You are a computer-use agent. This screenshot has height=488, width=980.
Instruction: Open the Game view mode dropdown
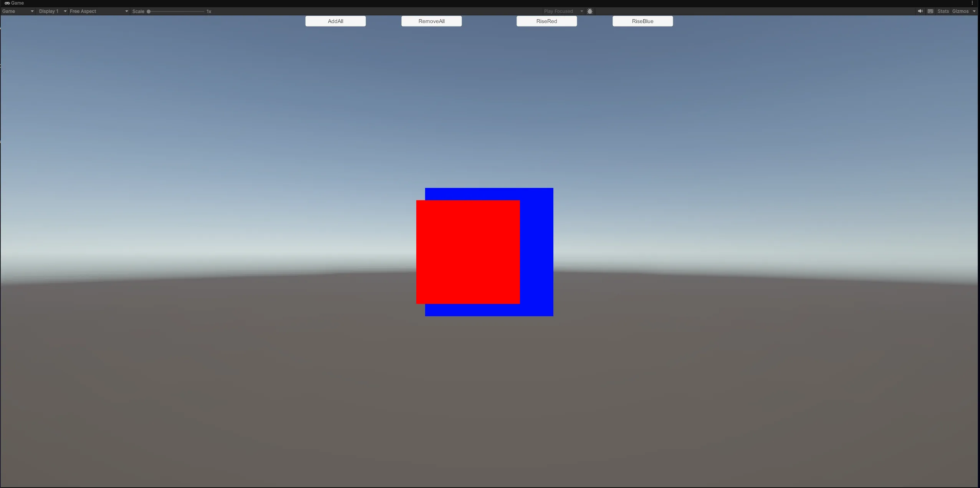tap(18, 11)
